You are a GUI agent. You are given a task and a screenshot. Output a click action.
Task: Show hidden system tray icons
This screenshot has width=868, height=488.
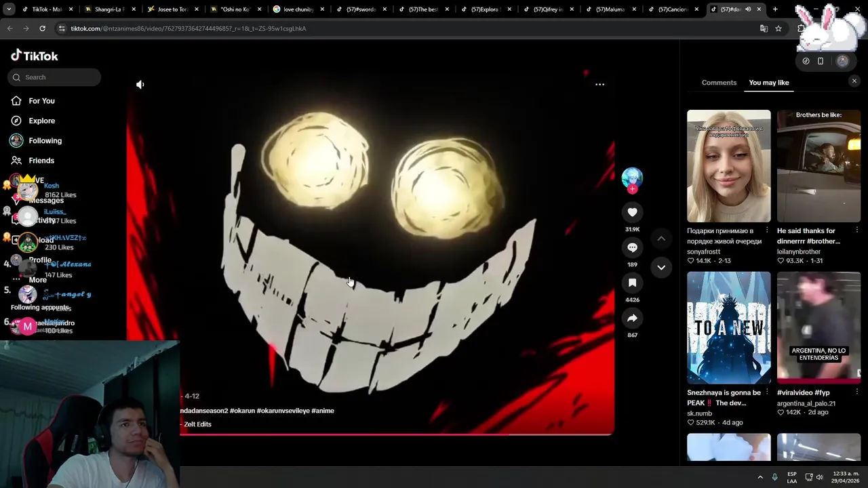760,477
